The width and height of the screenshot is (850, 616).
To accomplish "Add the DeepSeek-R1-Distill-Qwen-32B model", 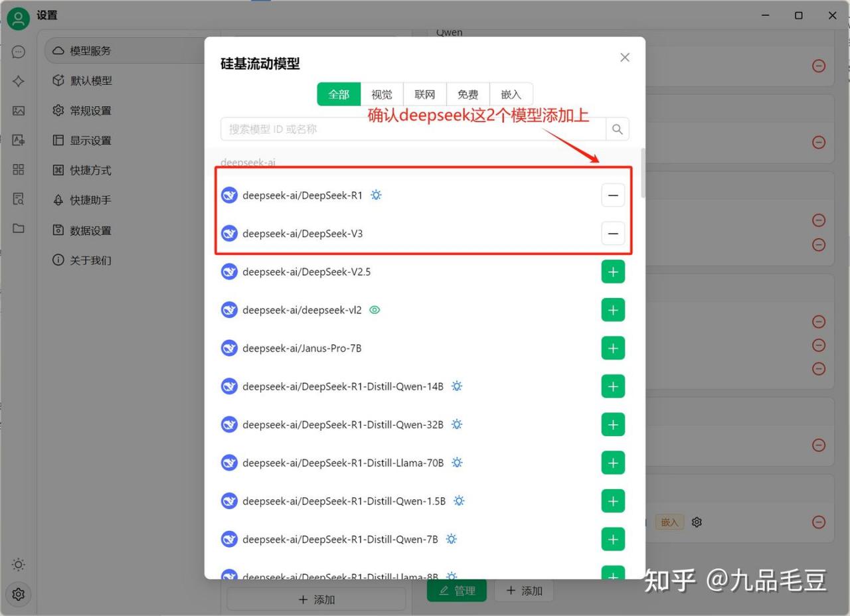I will click(613, 425).
